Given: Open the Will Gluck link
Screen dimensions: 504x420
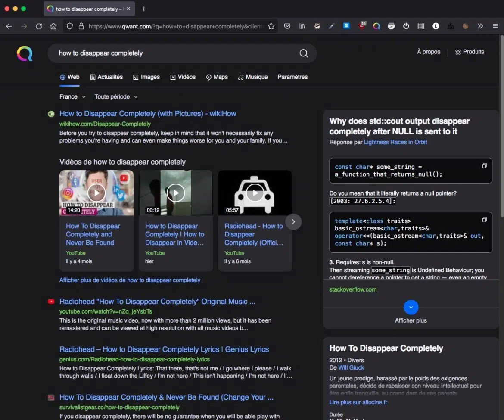Looking at the screenshot, I should pyautogui.click(x=351, y=368).
